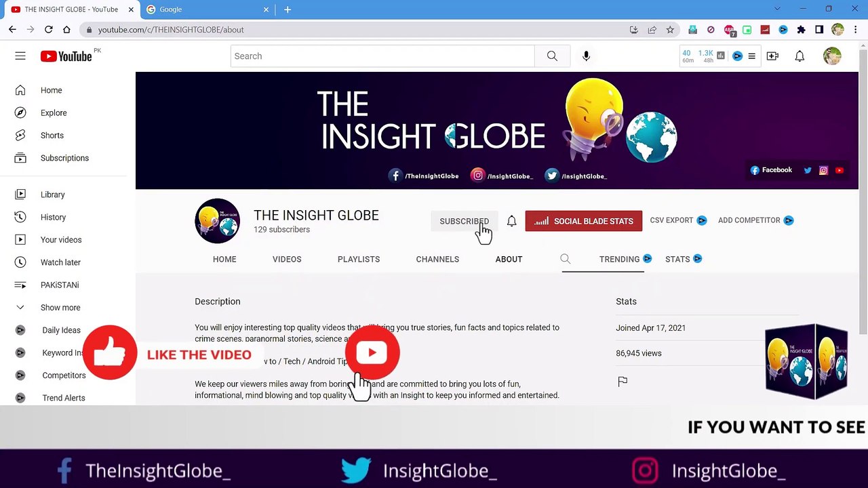Open the Home tab of the channel
The image size is (868, 488).
coord(224,259)
